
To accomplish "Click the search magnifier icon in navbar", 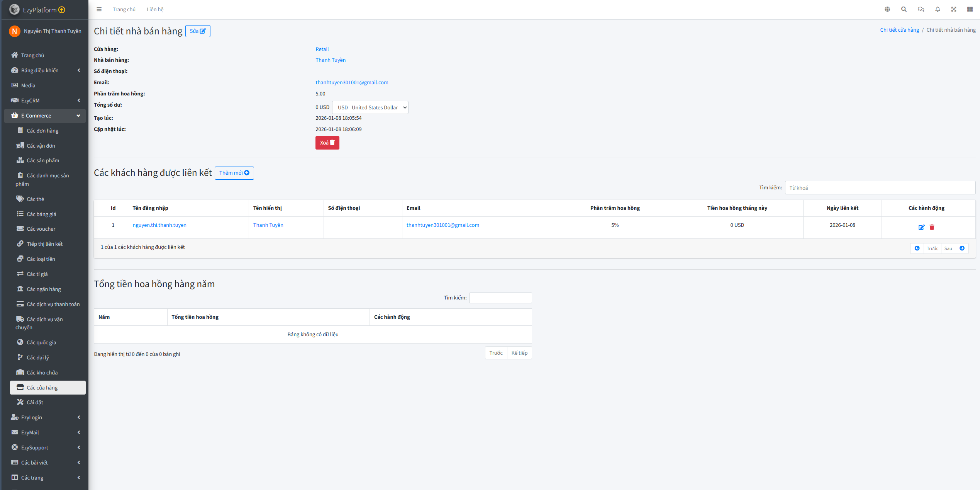I will coord(904,9).
